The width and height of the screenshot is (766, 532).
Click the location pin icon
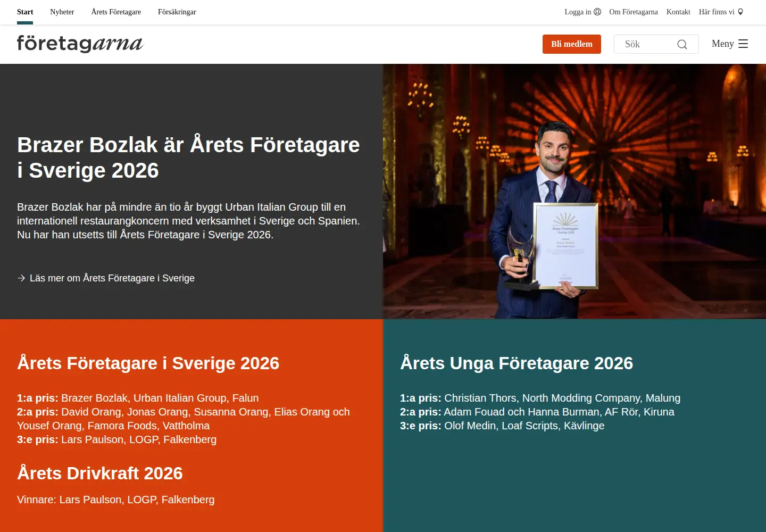pyautogui.click(x=740, y=12)
